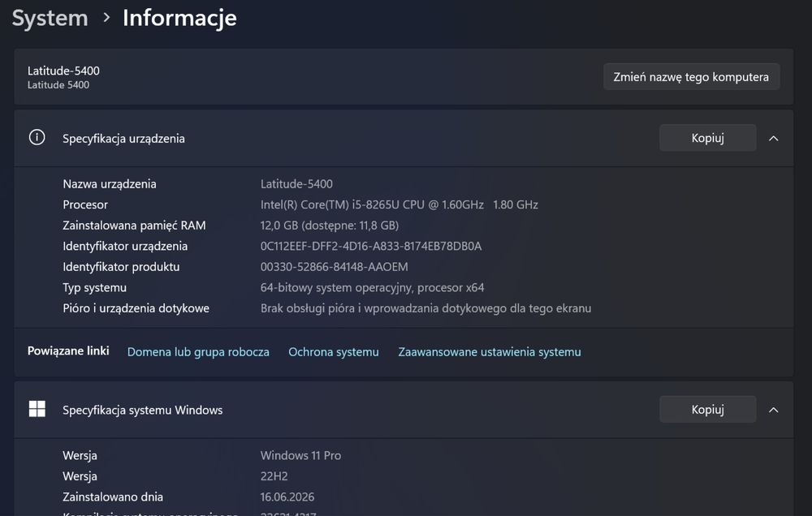This screenshot has width=812, height=516.
Task: Collapse the Specyfikacja urządzenia section chevron
Action: click(x=773, y=138)
